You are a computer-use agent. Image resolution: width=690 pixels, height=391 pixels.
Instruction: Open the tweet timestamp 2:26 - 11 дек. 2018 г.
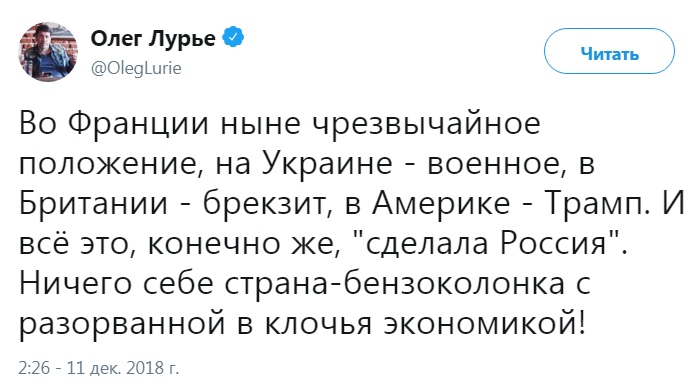(99, 367)
